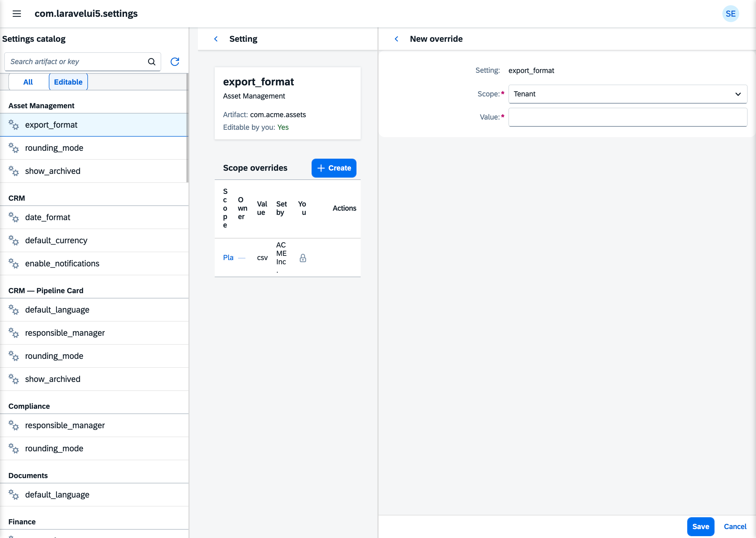
Task: Switch to the Editable filter tab
Action: click(x=68, y=82)
